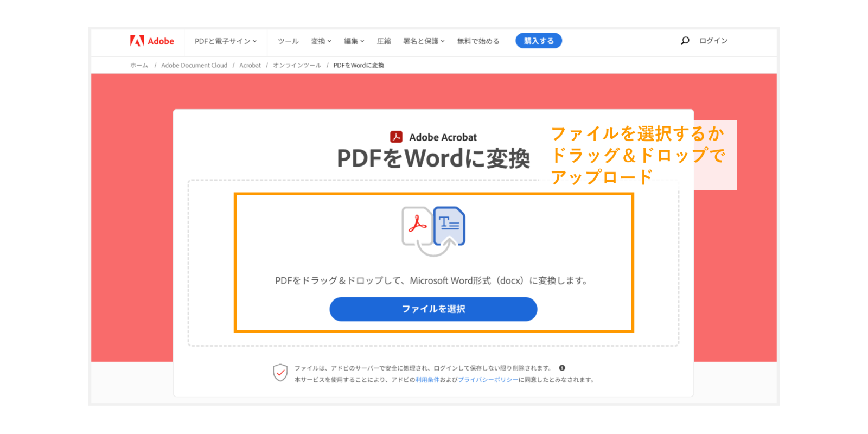
Task: Click the Adobe Acrobat red app icon
Action: point(397,137)
